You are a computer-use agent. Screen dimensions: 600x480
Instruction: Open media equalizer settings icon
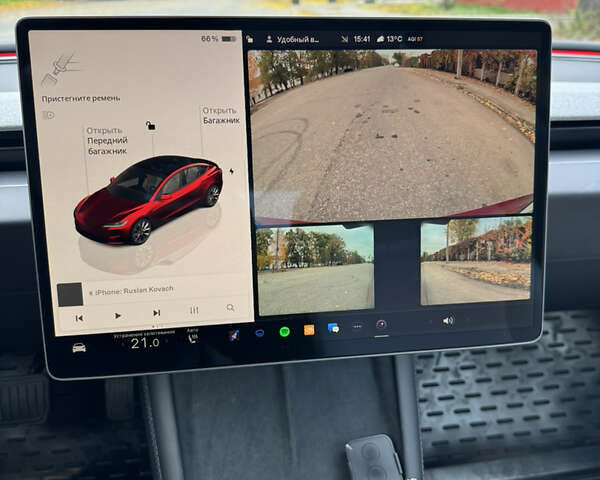point(194,310)
